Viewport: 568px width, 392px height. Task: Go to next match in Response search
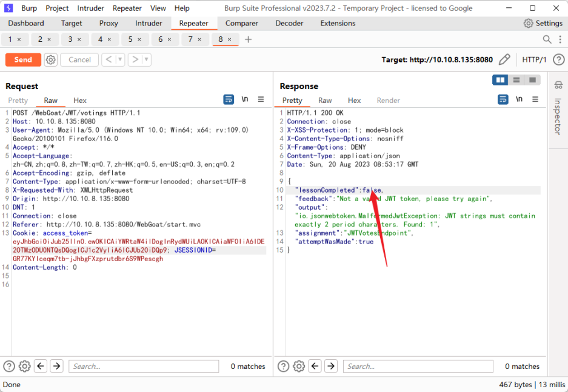(331, 367)
